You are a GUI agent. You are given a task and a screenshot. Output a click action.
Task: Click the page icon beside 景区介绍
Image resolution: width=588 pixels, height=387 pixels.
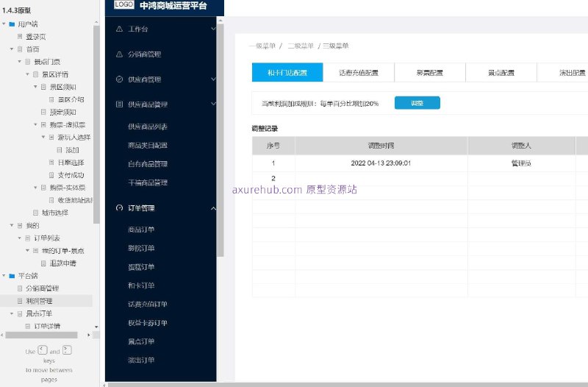point(51,99)
